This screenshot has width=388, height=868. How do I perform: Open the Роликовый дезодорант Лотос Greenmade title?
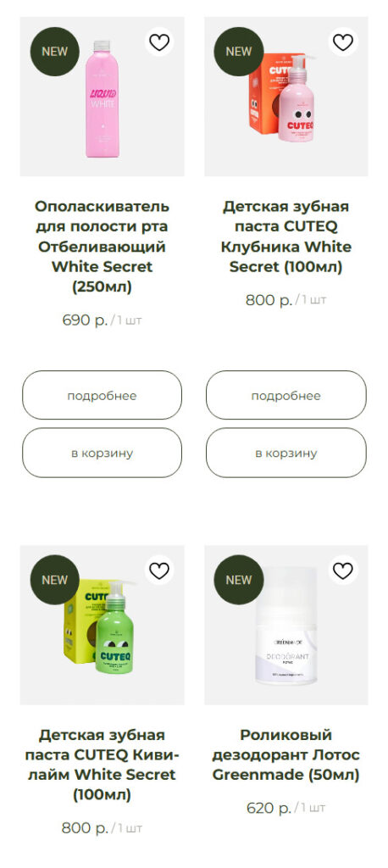point(286,755)
